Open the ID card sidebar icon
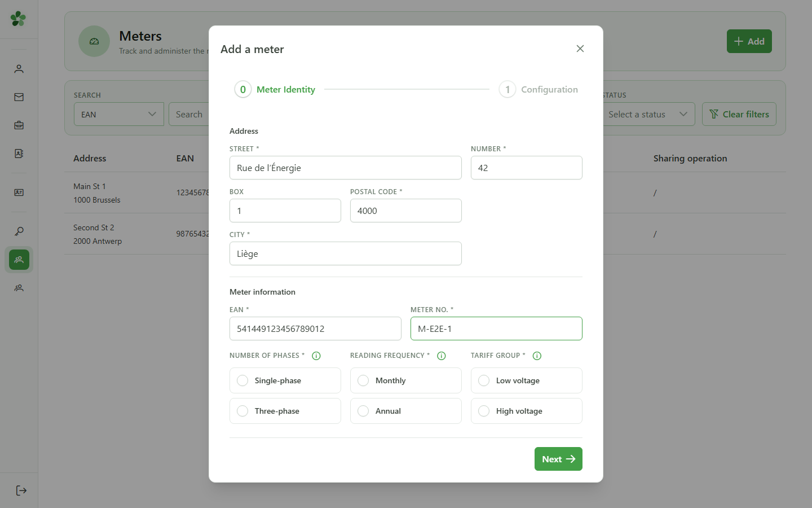The height and width of the screenshot is (508, 812). [19, 192]
